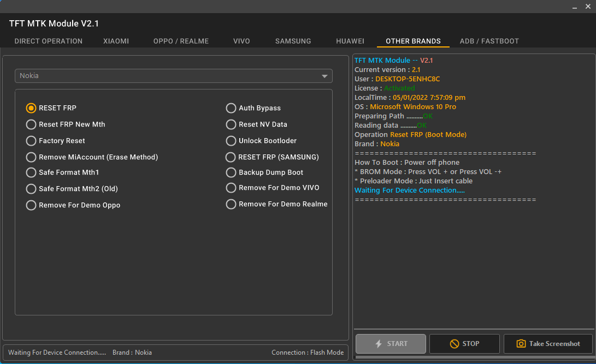Choose the Factory Reset option

click(x=31, y=141)
